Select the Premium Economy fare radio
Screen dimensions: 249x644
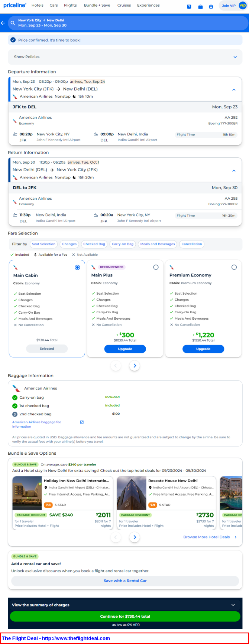(234, 267)
